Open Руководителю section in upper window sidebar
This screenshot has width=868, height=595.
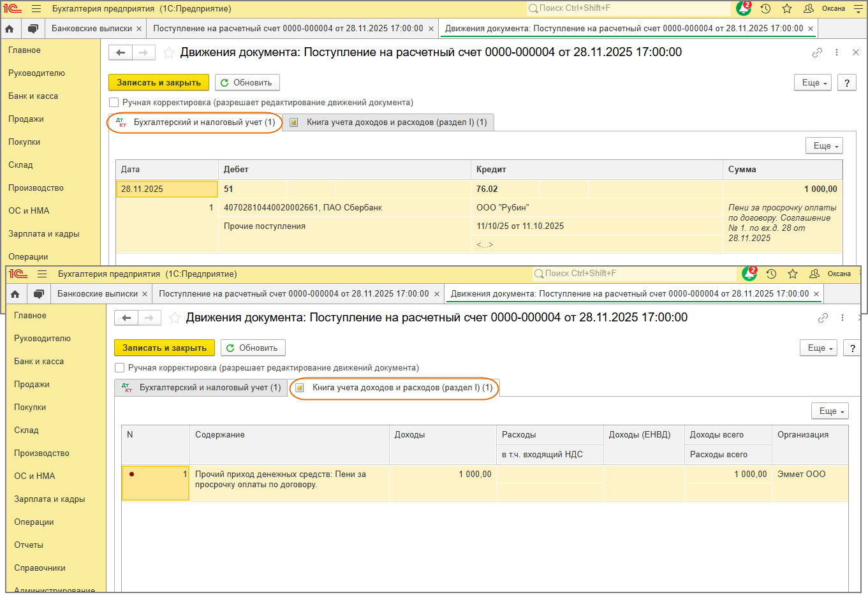(x=36, y=73)
